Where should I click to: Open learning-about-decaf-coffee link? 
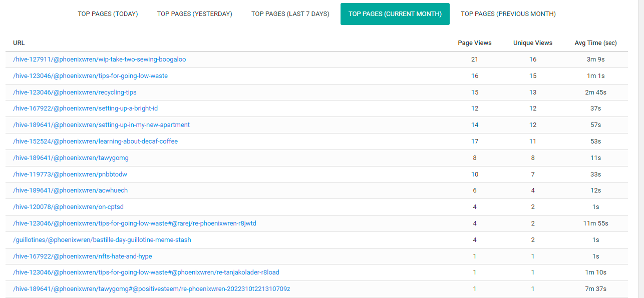pos(96,141)
